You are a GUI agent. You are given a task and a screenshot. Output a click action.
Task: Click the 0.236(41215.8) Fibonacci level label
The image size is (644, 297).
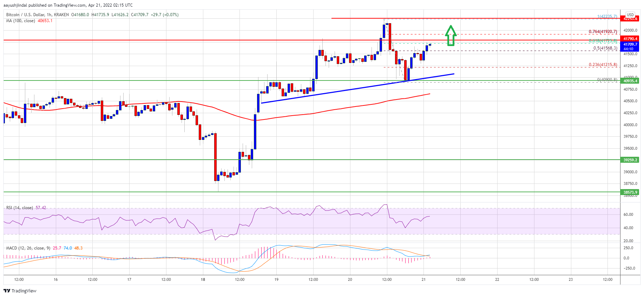(x=603, y=65)
